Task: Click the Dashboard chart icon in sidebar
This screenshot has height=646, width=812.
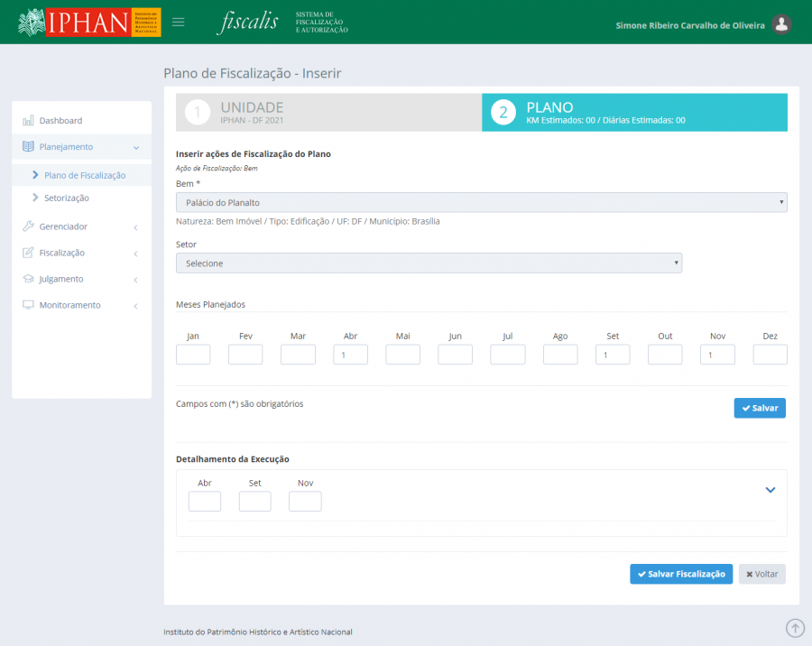Action: click(x=28, y=121)
